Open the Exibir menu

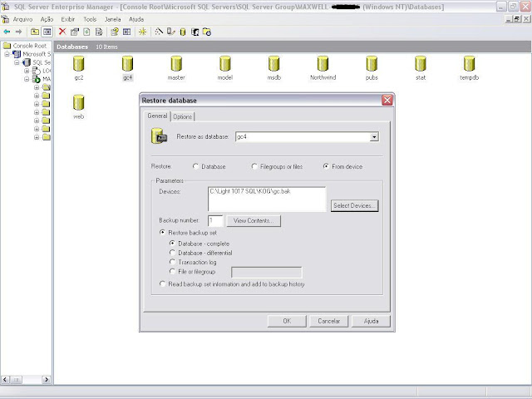(x=68, y=19)
